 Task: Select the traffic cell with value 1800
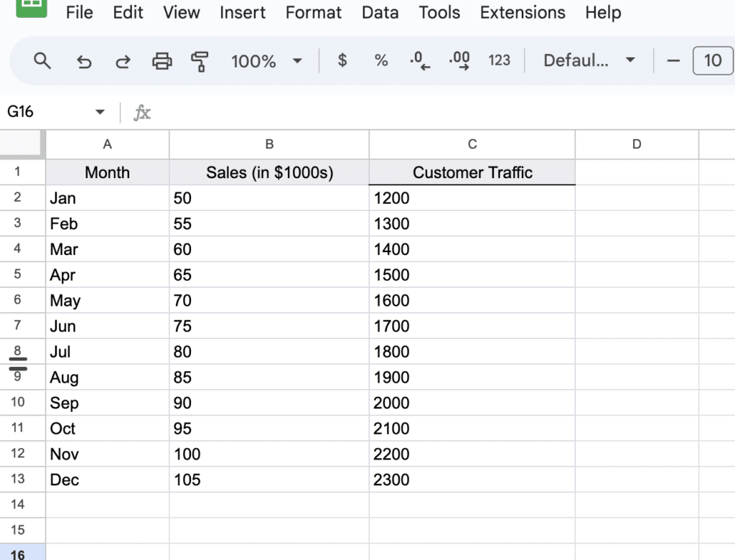(x=472, y=351)
